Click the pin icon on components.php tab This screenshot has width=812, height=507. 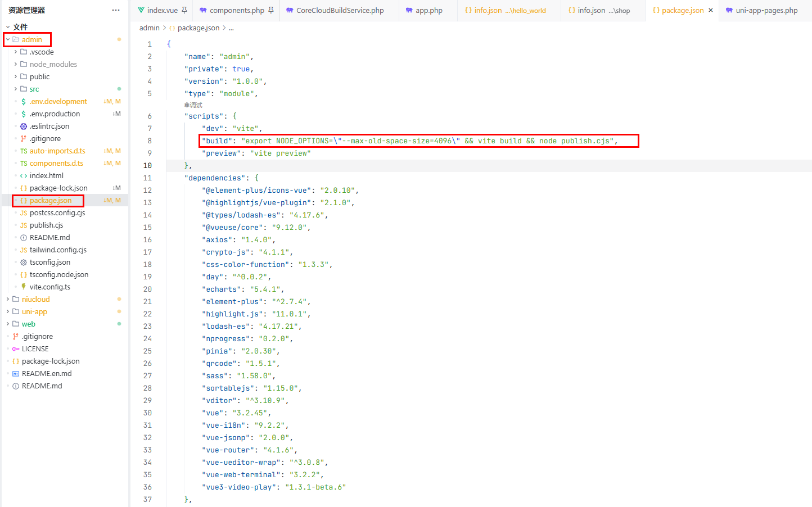271,10
